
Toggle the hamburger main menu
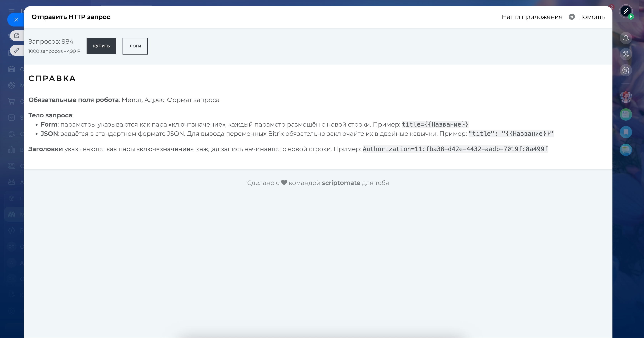[11, 11]
